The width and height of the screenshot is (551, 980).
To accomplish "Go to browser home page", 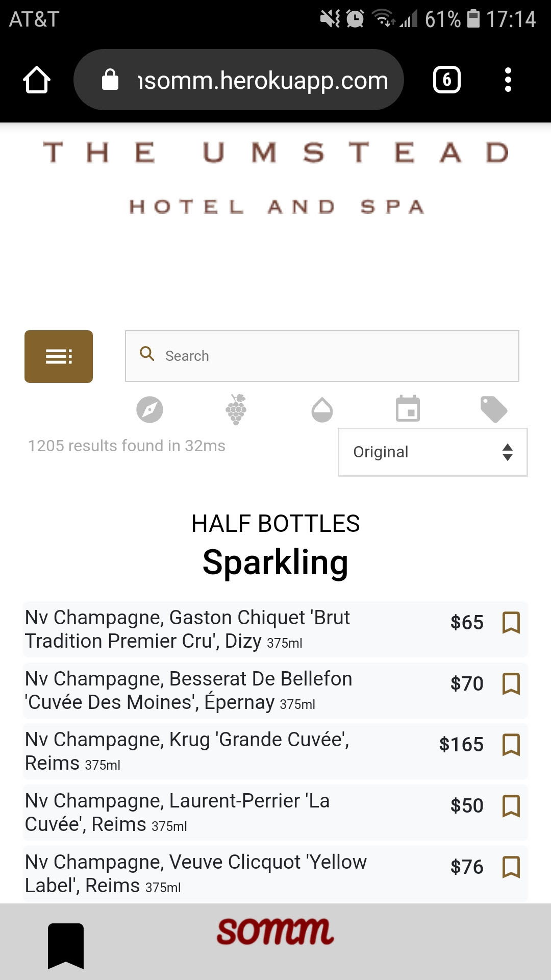I will pos(37,80).
